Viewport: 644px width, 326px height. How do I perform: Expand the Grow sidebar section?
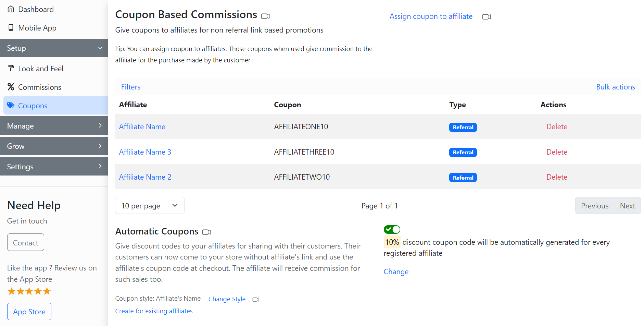point(54,146)
